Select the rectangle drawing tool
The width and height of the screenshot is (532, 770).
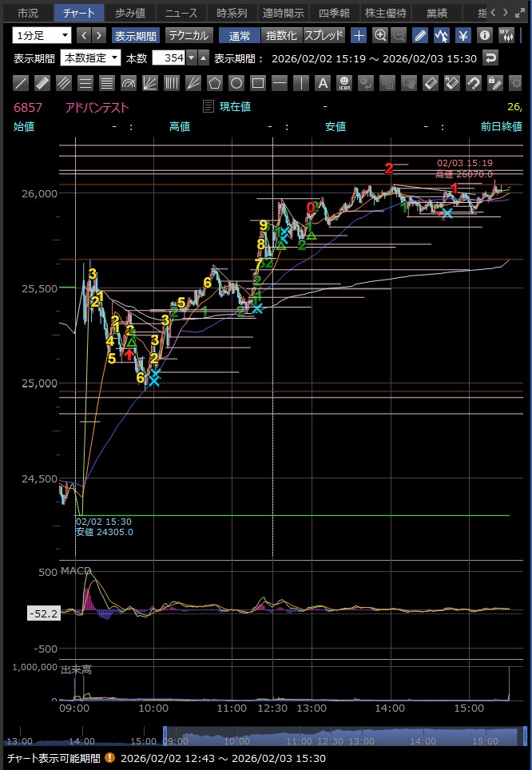(258, 83)
